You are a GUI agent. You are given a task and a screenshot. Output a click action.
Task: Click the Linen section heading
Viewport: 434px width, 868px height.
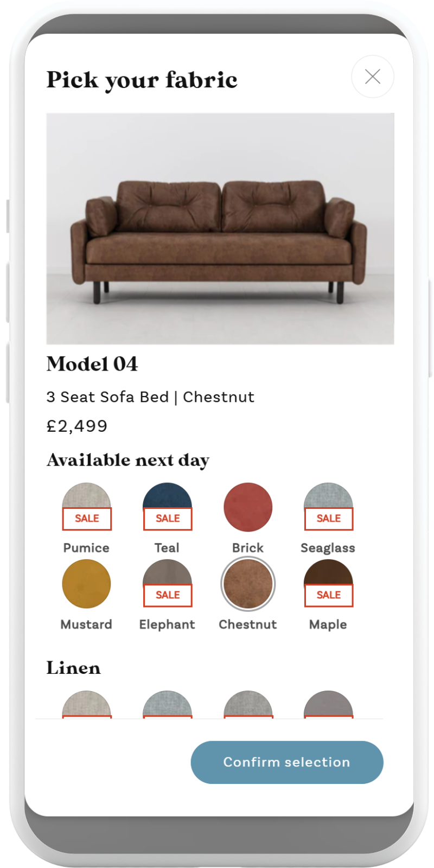pyautogui.click(x=74, y=668)
